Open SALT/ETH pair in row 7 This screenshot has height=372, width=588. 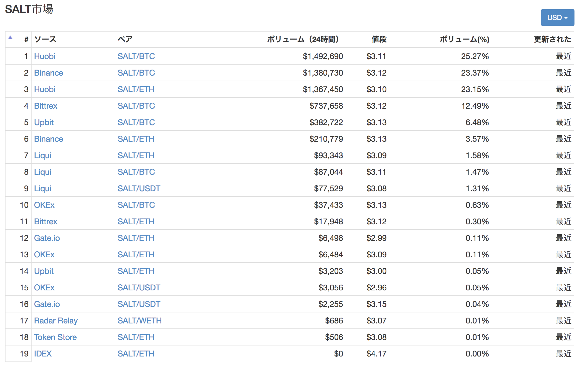tap(136, 155)
